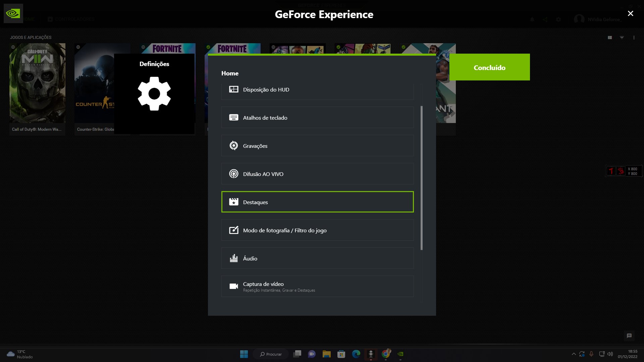644x362 pixels.
Task: Open Atalhos de teclado keyboard icon
Action: pyautogui.click(x=233, y=118)
